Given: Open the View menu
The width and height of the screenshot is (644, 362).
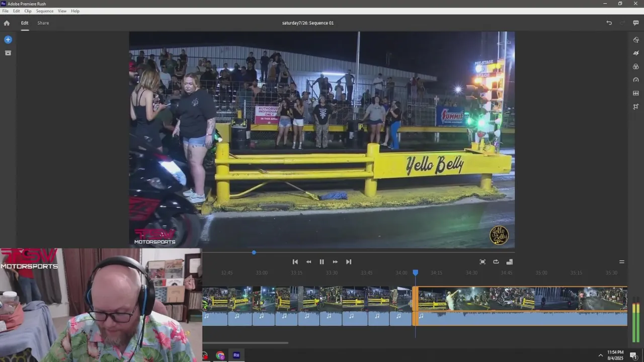Looking at the screenshot, I should pos(62,11).
